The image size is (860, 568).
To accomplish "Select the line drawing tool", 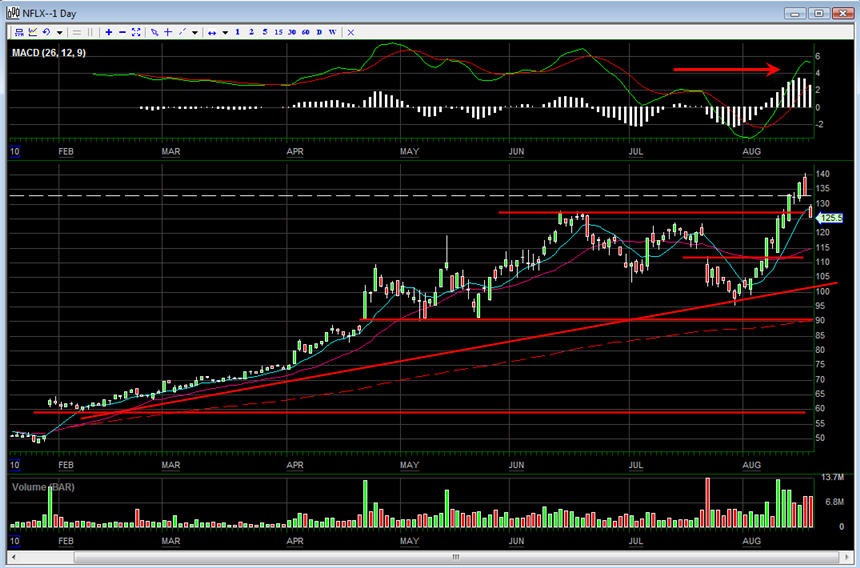I will pyautogui.click(x=181, y=32).
